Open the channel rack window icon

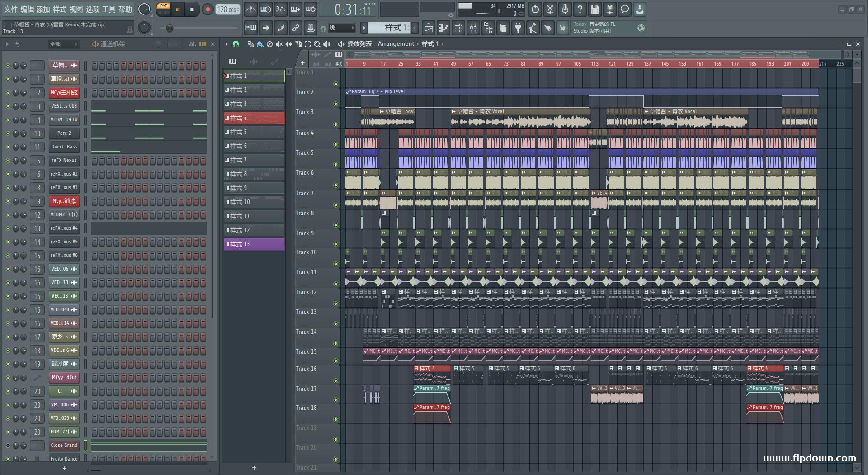(x=458, y=28)
